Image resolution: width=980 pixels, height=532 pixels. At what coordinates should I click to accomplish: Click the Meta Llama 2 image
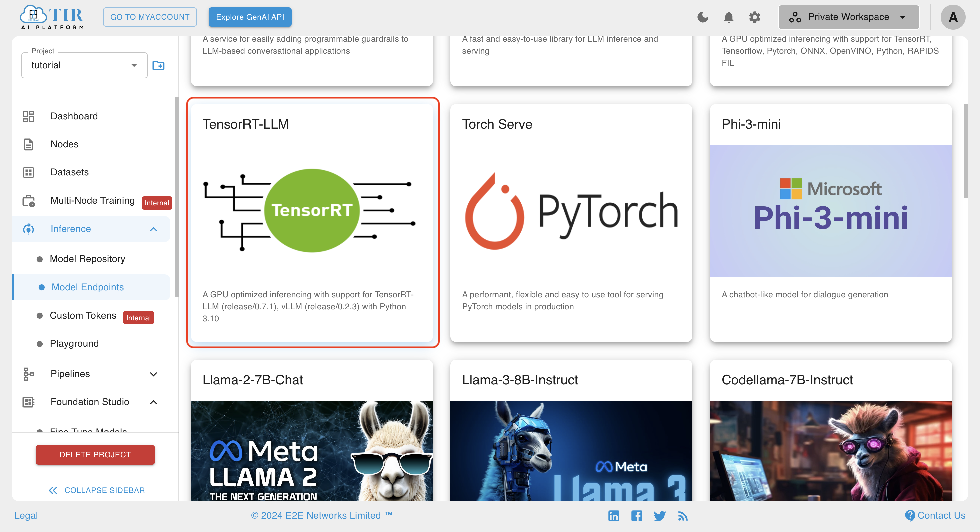312,451
